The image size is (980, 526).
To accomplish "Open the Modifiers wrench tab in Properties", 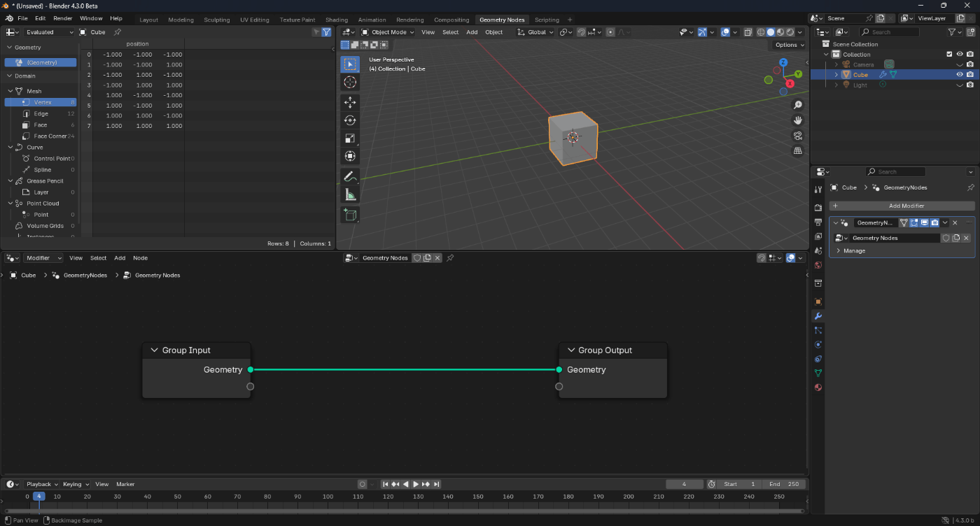I will tap(818, 316).
